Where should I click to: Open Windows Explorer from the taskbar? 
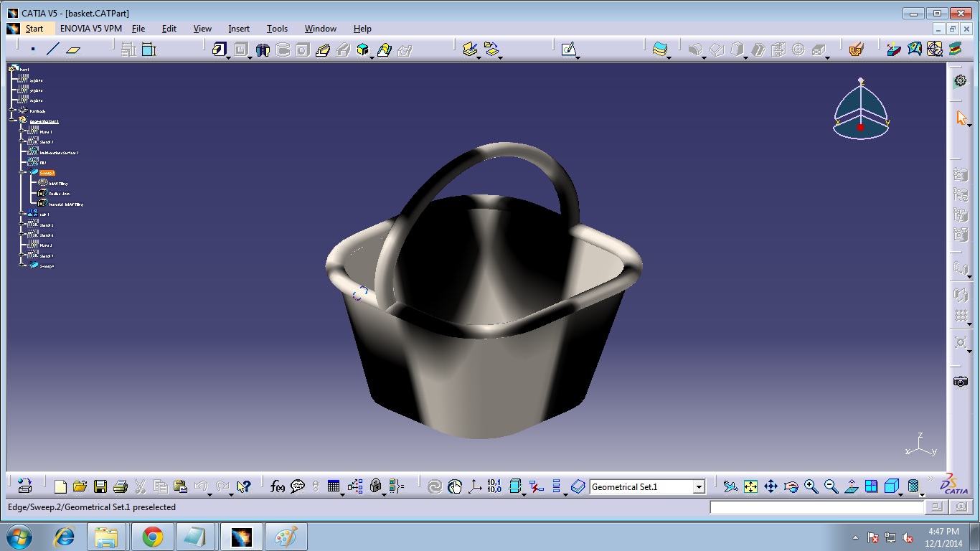click(107, 537)
